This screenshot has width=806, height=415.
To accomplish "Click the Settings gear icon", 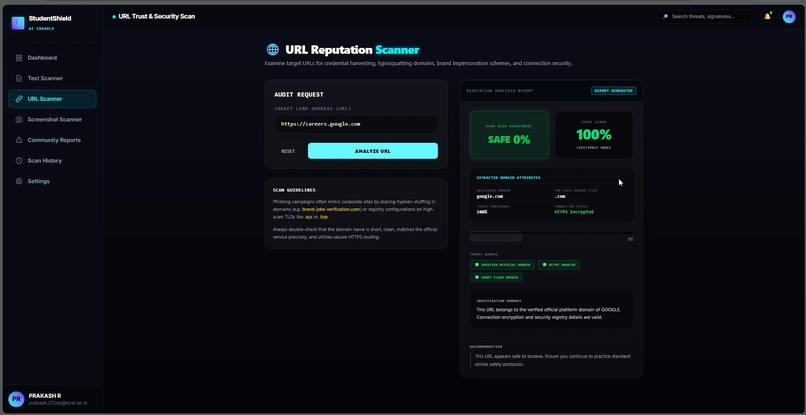I will coord(19,182).
